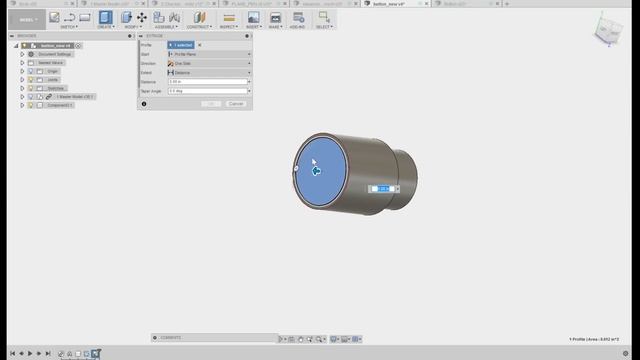
Task: Add a new document tab with plus
Action: 507,4
